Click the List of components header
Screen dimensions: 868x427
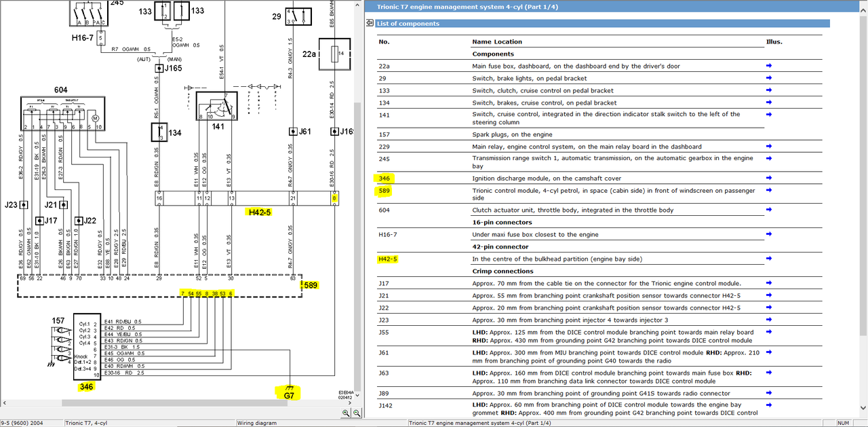coord(408,24)
